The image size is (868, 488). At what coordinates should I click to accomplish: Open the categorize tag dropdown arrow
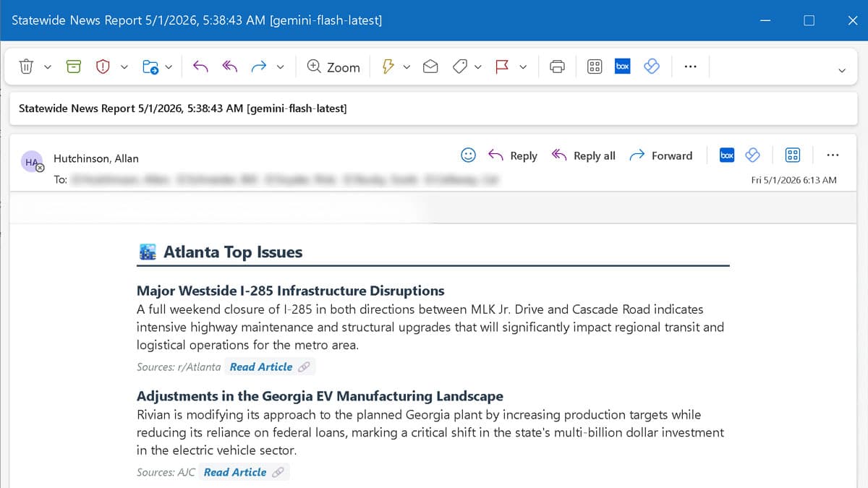pos(478,67)
